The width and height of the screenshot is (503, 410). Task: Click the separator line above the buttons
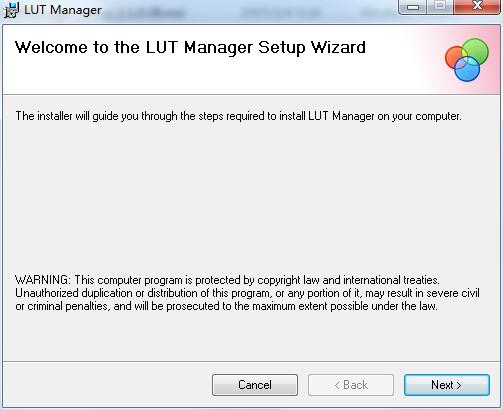click(251, 361)
